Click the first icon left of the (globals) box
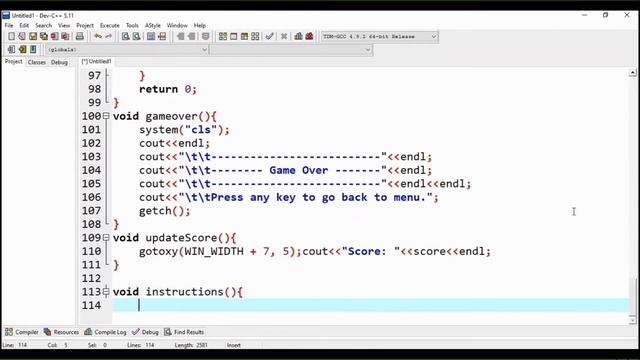The height and width of the screenshot is (360, 640). click(11, 49)
